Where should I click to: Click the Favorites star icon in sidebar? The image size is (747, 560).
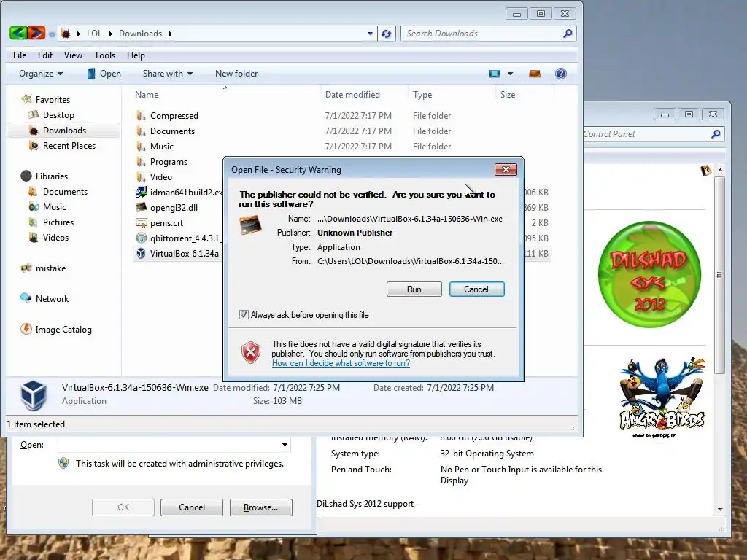click(26, 99)
